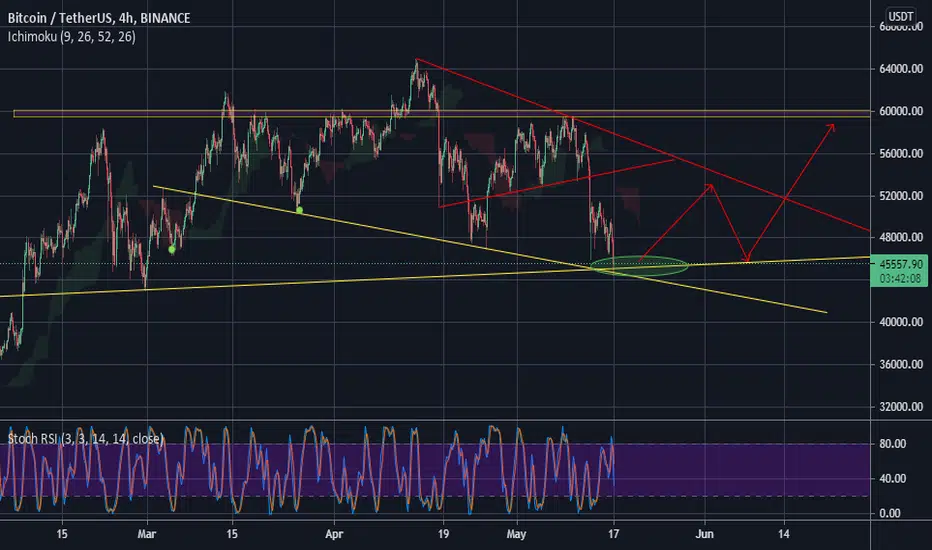Click the 64000.00 price axis label
932x550 pixels.
901,69
